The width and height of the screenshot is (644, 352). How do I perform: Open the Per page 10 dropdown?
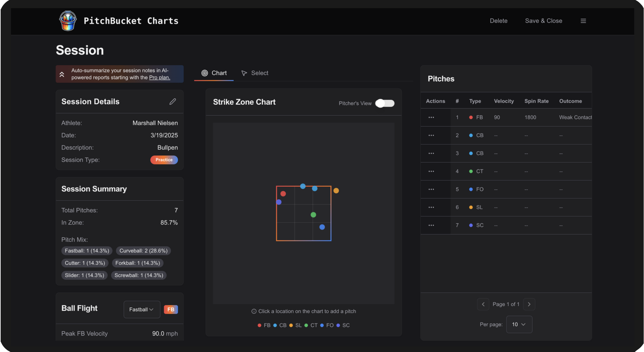[519, 324]
